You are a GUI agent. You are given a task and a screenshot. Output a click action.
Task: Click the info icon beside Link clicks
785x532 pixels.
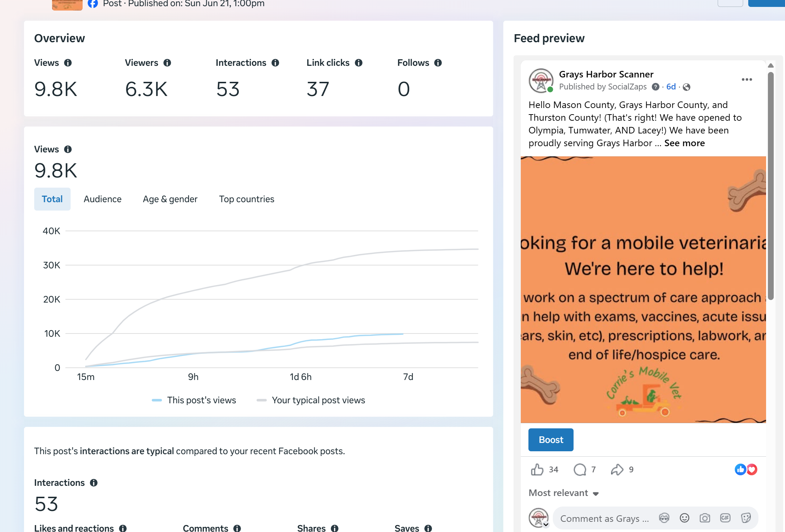pyautogui.click(x=358, y=63)
